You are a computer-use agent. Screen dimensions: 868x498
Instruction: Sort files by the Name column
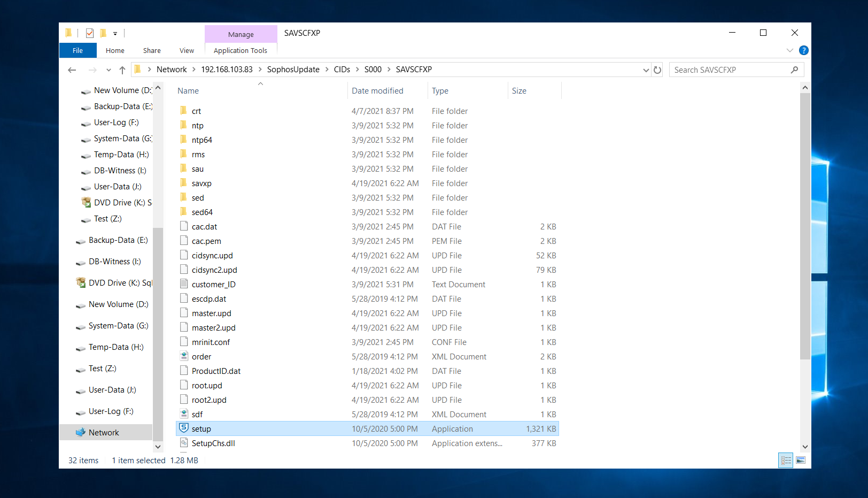click(188, 91)
